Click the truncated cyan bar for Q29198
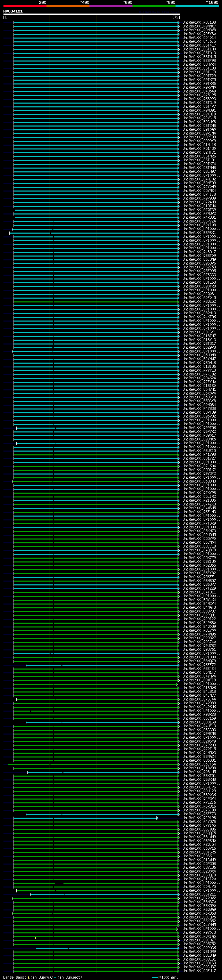The width and height of the screenshot is (222, 980). tap(86, 818)
